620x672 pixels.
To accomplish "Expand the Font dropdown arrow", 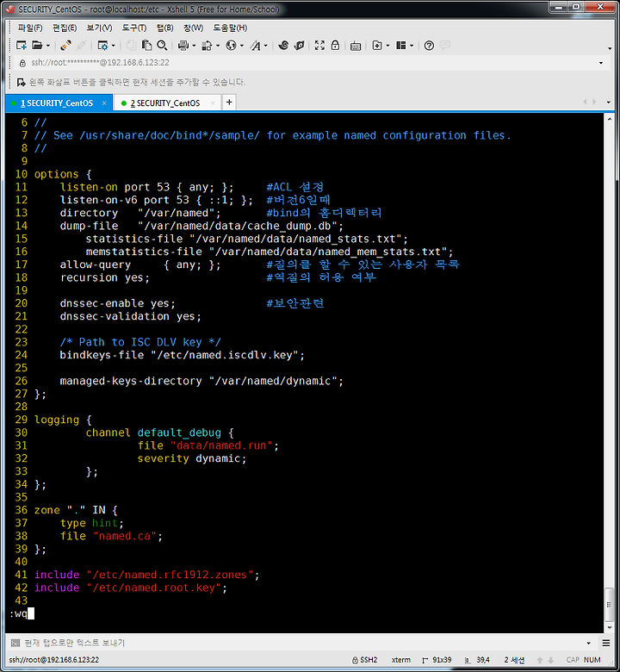I will point(266,46).
